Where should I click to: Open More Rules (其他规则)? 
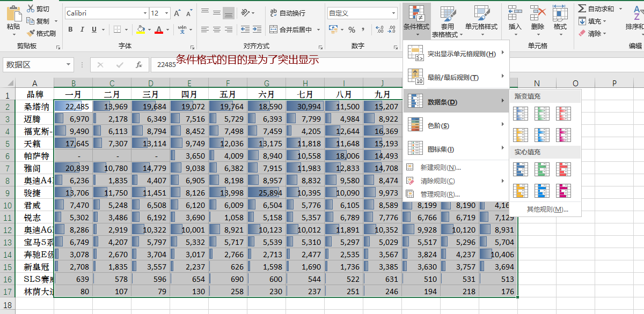[547, 209]
